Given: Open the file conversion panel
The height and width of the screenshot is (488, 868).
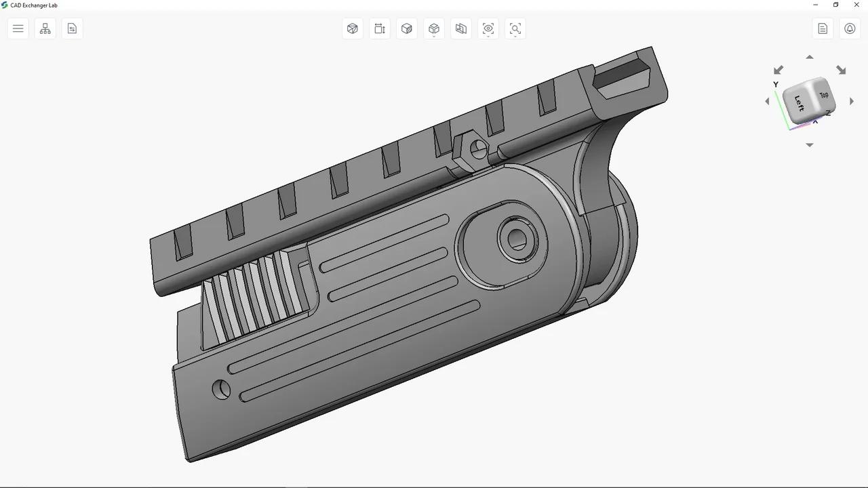Looking at the screenshot, I should click(72, 28).
